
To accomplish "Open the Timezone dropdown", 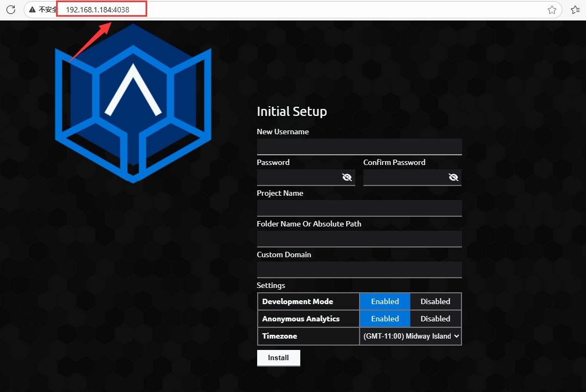I will click(x=411, y=336).
